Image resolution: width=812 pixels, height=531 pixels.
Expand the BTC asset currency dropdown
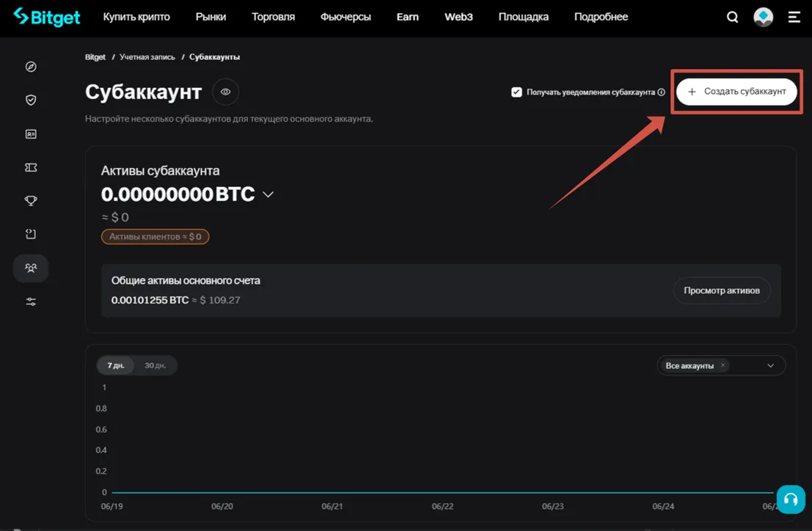click(268, 194)
